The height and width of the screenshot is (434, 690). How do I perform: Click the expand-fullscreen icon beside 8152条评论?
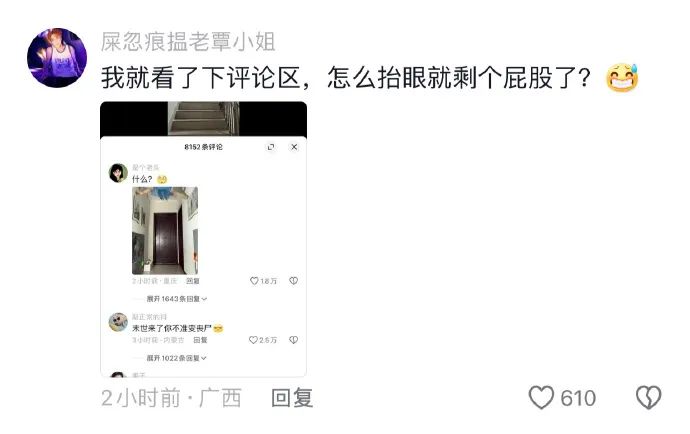271,147
